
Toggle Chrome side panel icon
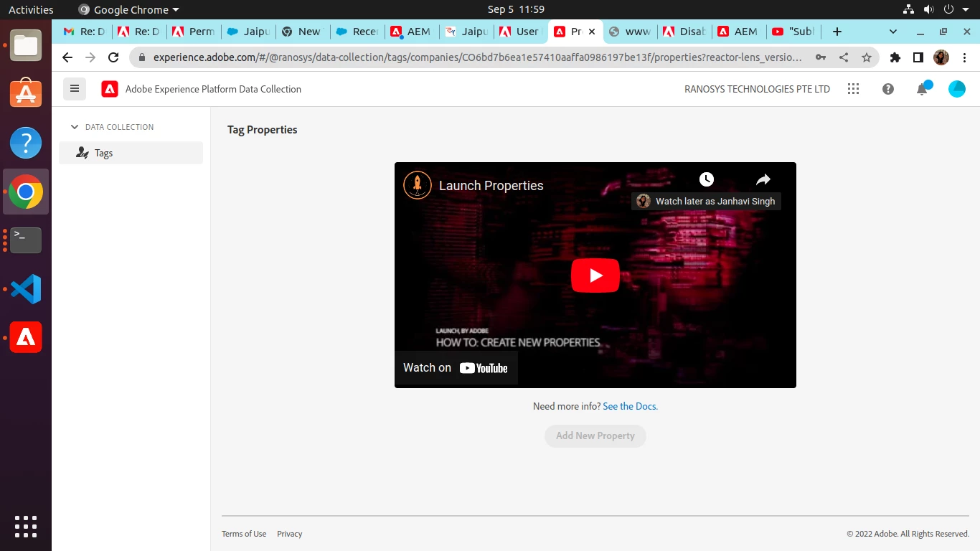pos(918,57)
